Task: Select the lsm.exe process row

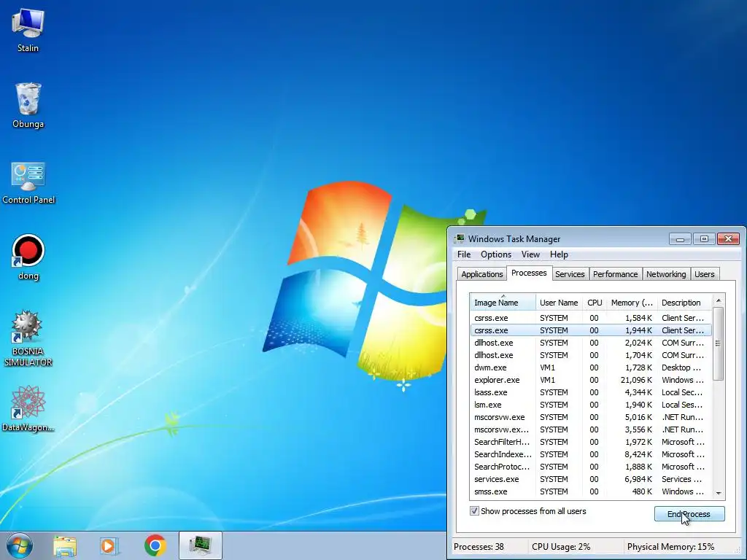Action: pos(591,404)
